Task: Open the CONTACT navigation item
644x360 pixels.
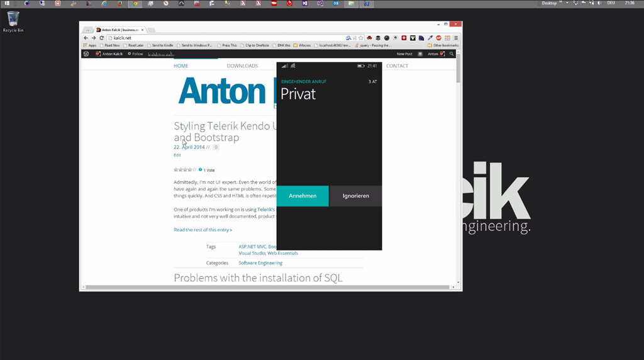Action: 397,66
